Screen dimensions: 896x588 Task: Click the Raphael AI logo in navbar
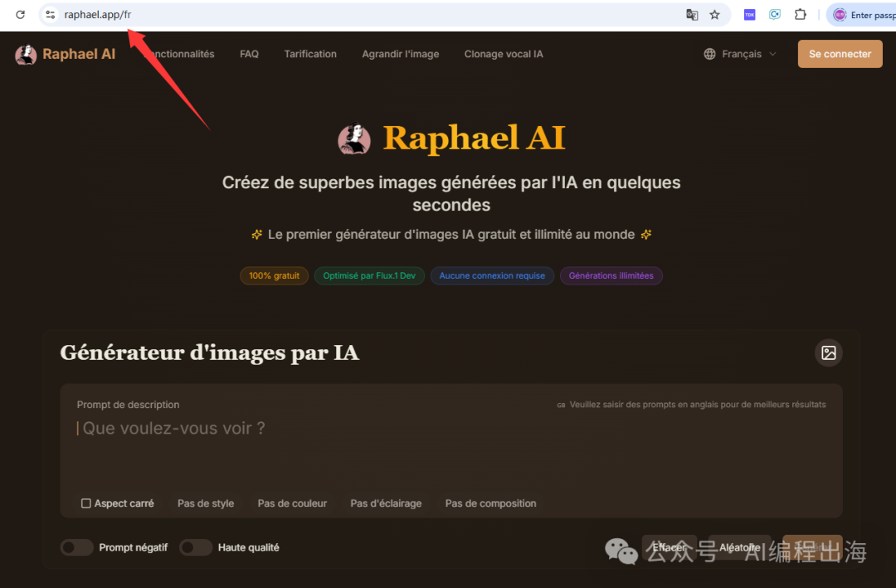click(x=66, y=55)
